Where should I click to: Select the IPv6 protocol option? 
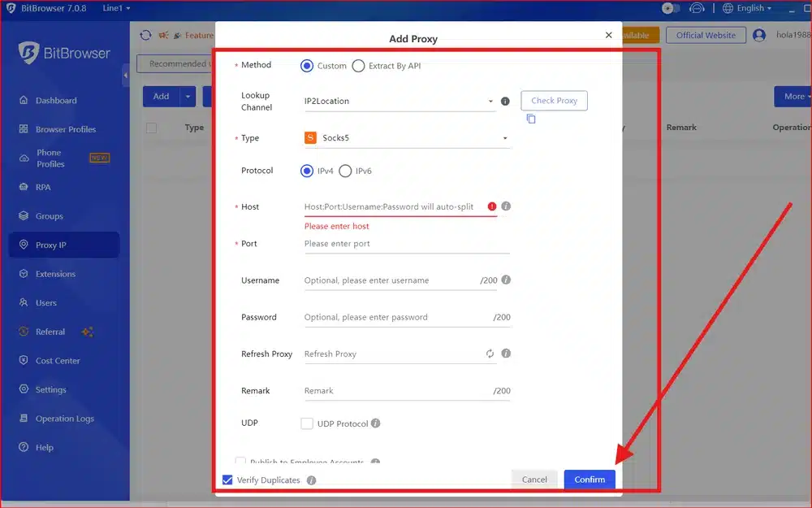(347, 171)
